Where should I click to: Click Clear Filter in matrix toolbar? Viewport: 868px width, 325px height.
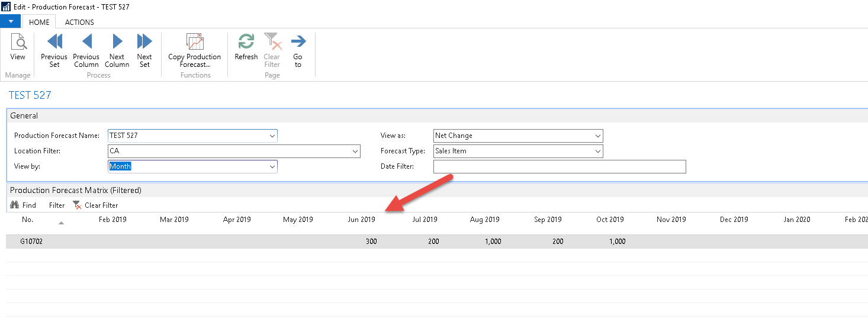coord(95,205)
